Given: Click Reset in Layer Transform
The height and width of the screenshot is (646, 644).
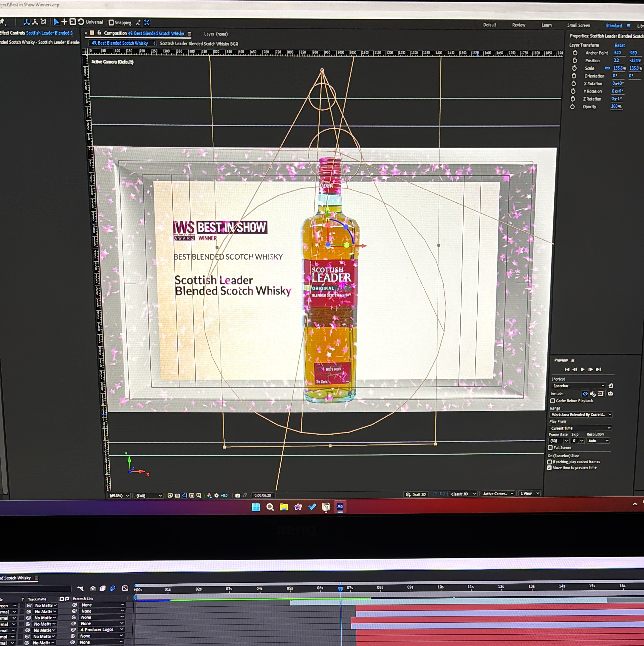Looking at the screenshot, I should pos(619,45).
